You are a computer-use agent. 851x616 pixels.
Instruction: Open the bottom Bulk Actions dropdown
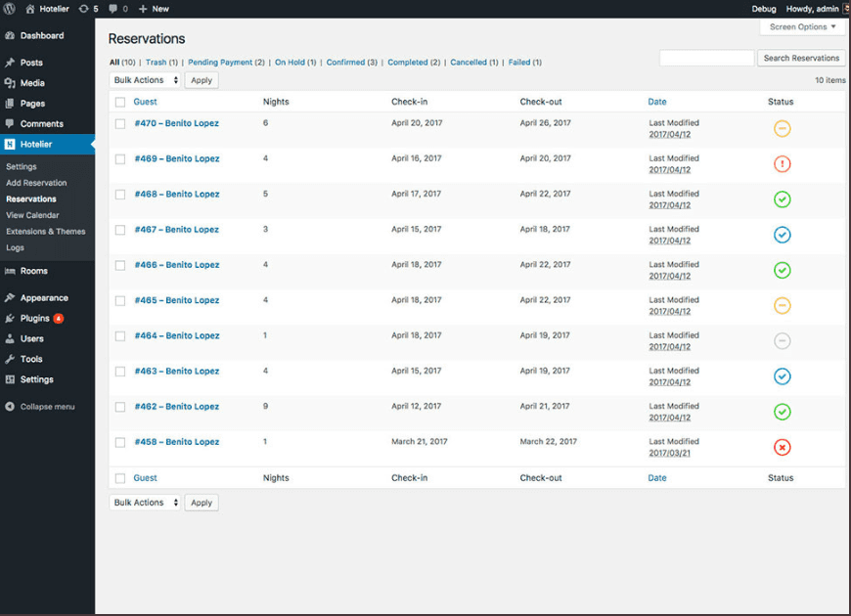(145, 503)
